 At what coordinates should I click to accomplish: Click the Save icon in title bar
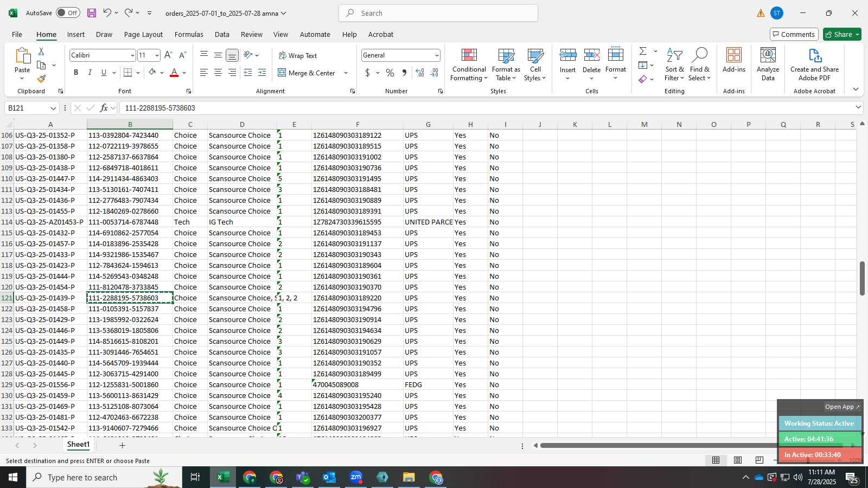[x=91, y=13]
